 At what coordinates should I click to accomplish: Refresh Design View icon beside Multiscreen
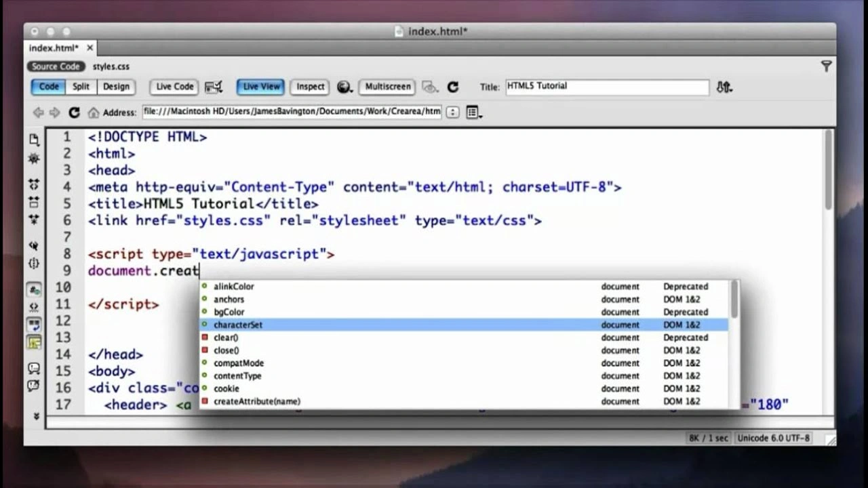(x=453, y=87)
